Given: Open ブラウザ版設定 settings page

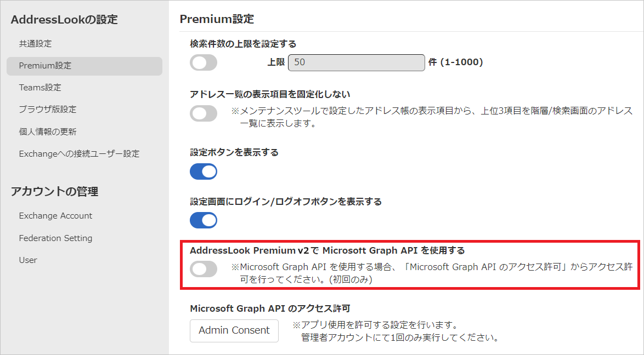Looking at the screenshot, I should click(x=48, y=109).
